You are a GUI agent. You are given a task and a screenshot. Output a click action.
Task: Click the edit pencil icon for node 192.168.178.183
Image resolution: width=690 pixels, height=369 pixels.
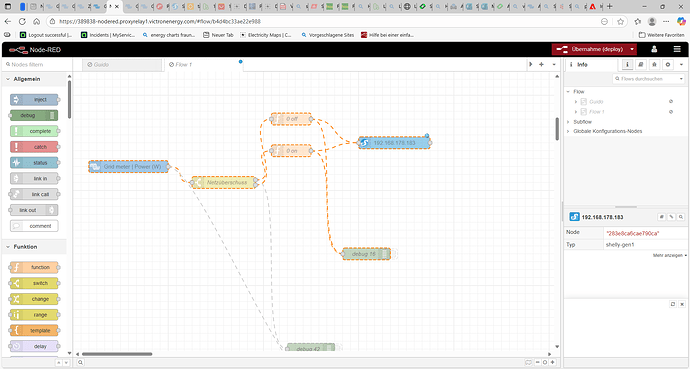(671, 217)
